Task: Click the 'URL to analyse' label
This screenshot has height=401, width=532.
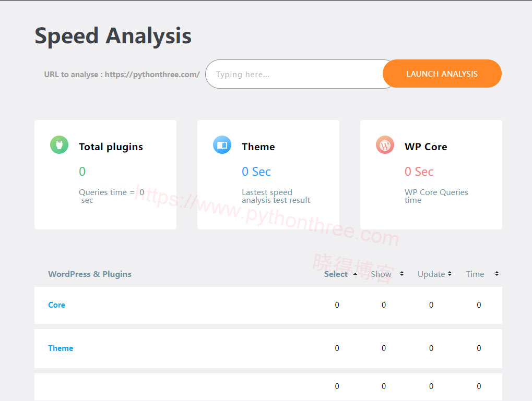Action: 122,75
